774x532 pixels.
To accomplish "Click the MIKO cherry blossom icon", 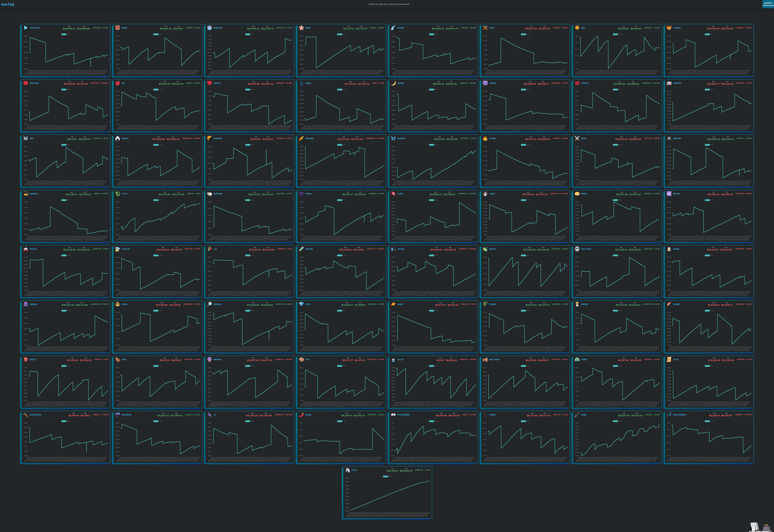I will [x=301, y=28].
